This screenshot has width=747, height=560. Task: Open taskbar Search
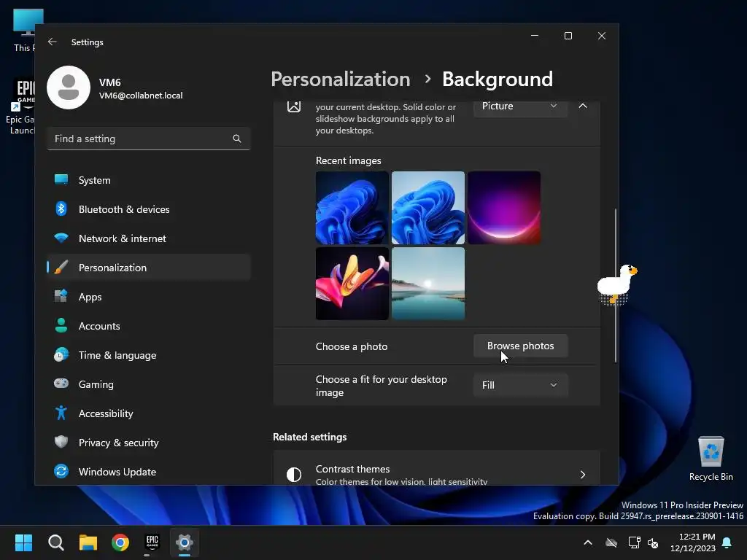55,542
